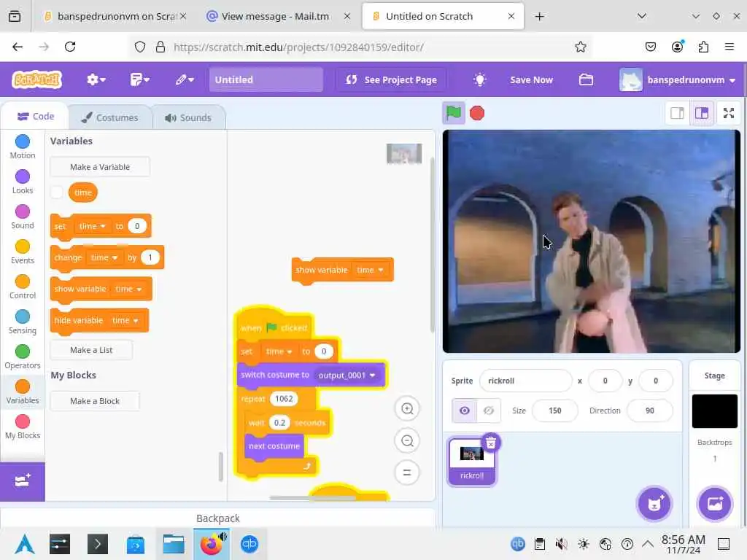This screenshot has height=560, width=747.
Task: Select the Stage backdrop thumbnail
Action: (715, 411)
